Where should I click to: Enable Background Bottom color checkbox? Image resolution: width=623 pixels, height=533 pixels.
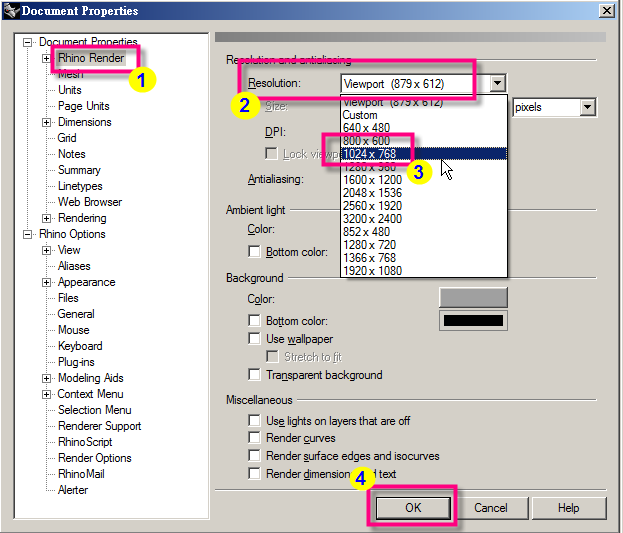click(254, 320)
